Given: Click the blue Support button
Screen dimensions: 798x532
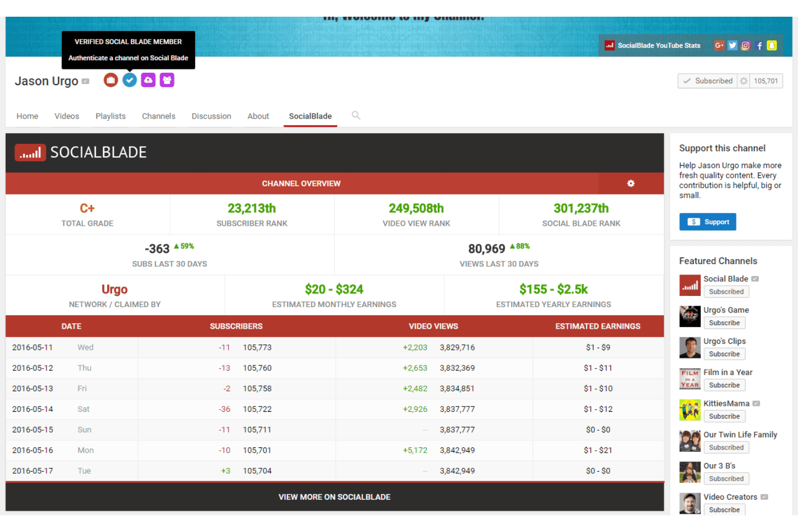Looking at the screenshot, I should pyautogui.click(x=708, y=222).
